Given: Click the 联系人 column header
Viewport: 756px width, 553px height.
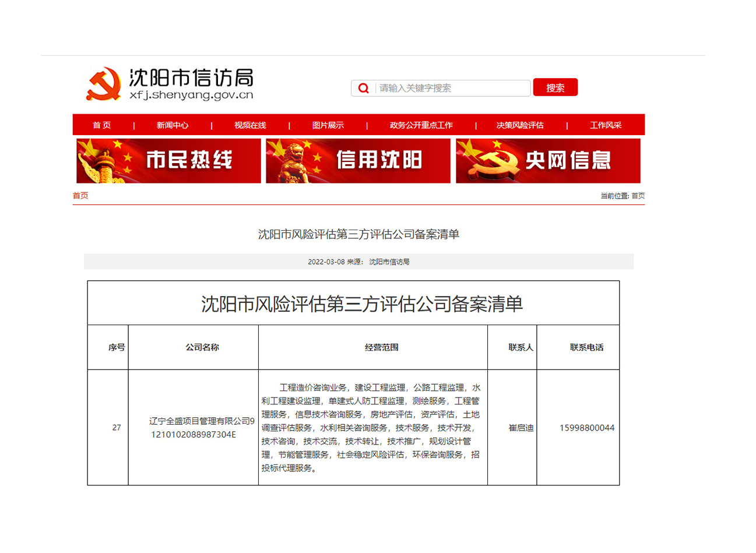Looking at the screenshot, I should coord(521,347).
